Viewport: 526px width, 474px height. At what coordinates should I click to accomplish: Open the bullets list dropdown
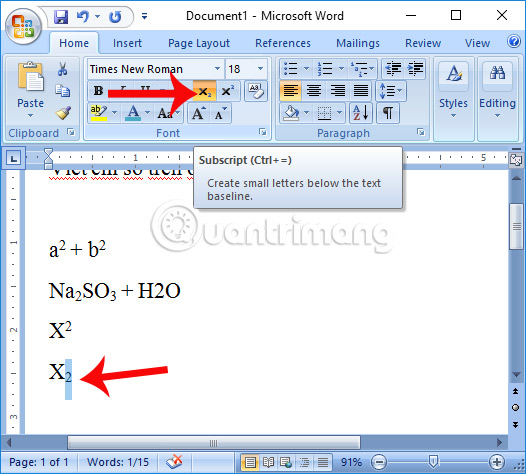(x=306, y=69)
